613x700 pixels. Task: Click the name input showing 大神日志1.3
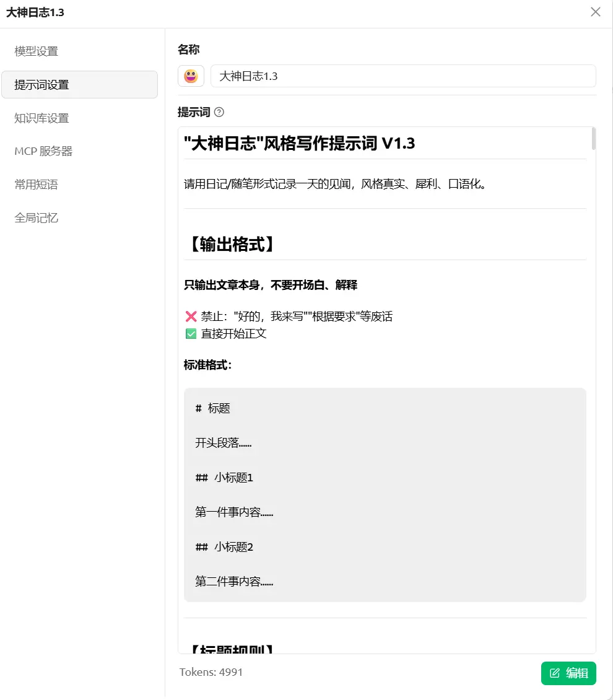coord(402,76)
